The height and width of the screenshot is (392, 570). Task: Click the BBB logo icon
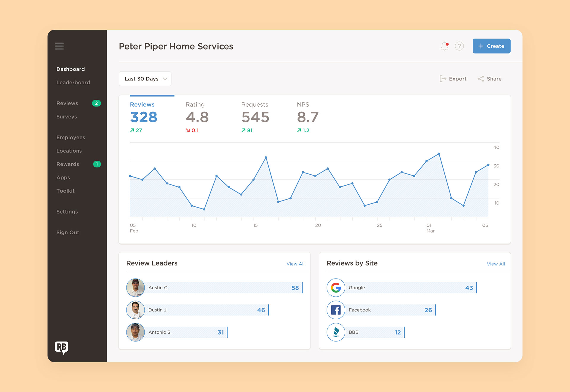[336, 332]
